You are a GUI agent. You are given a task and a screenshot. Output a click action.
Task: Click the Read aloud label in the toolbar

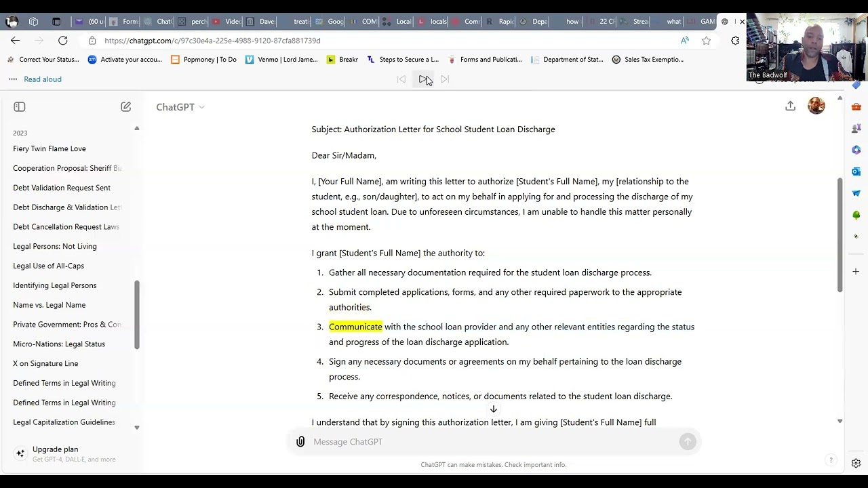coord(43,79)
